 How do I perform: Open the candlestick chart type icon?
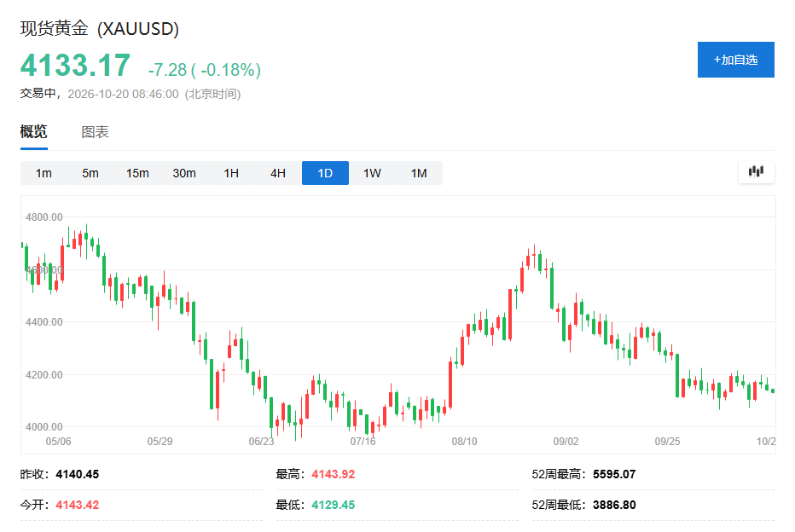pyautogui.click(x=756, y=172)
